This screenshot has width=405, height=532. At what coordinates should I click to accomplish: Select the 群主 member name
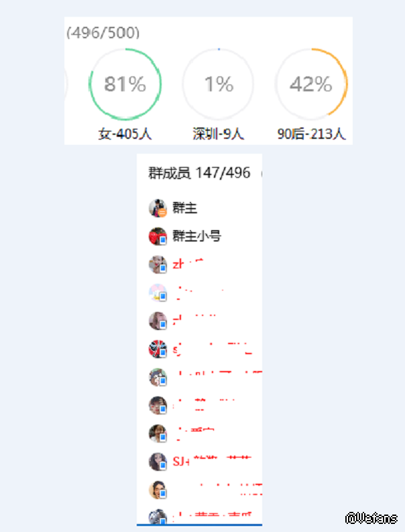pyautogui.click(x=185, y=209)
